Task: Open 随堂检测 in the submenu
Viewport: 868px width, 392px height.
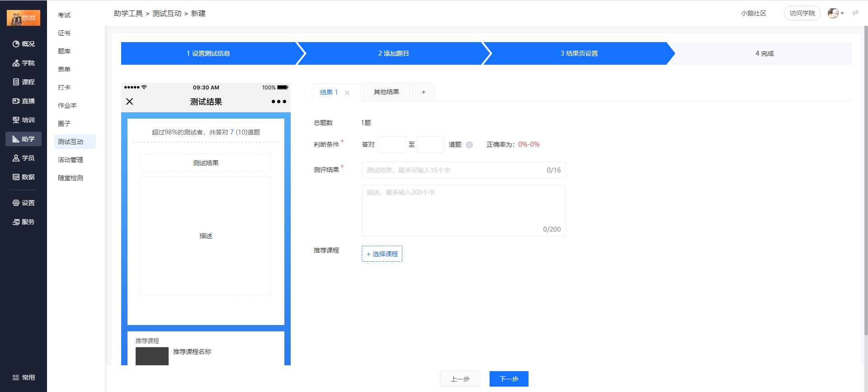Action: pyautogui.click(x=71, y=178)
